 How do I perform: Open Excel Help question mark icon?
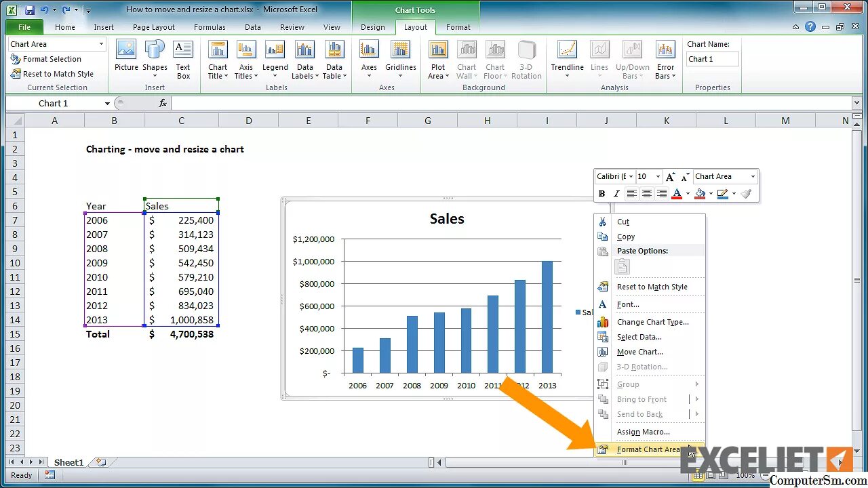point(810,27)
